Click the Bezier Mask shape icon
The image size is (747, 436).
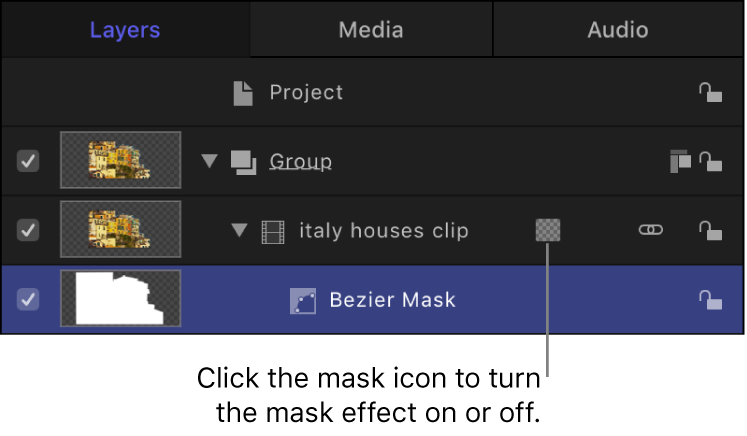pyautogui.click(x=303, y=300)
